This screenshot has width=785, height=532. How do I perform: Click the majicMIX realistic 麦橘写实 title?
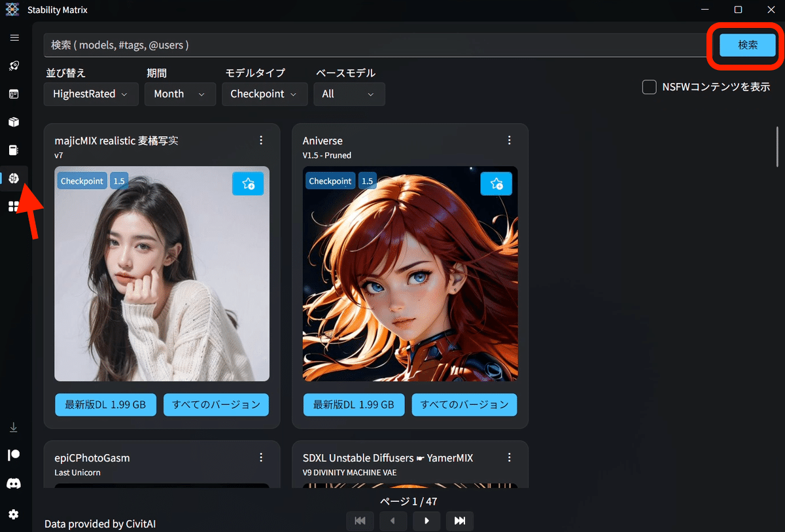click(116, 141)
